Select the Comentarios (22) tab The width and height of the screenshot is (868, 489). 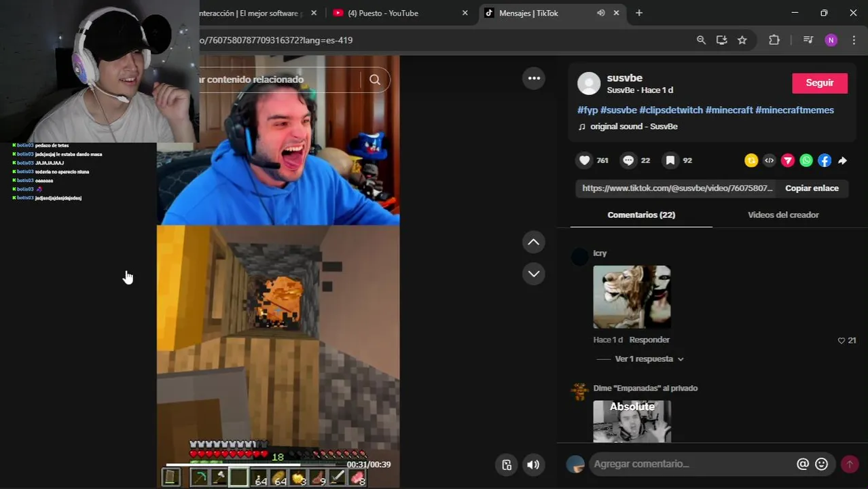click(641, 215)
